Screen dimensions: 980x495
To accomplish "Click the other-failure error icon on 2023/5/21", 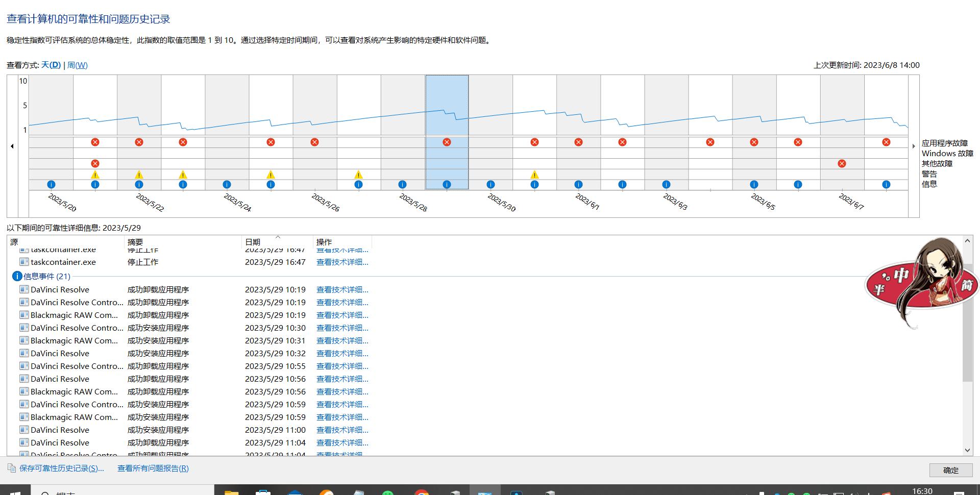I will (x=95, y=164).
